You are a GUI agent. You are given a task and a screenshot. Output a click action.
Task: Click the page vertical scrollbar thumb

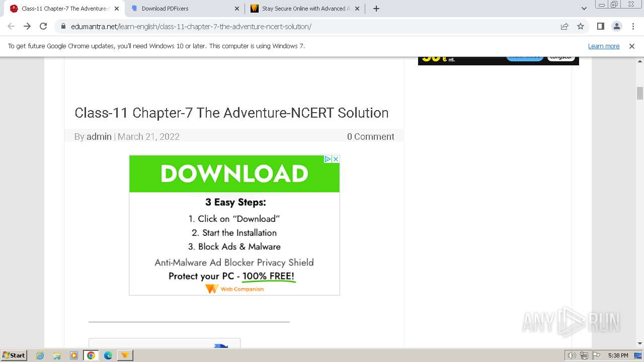click(x=640, y=94)
